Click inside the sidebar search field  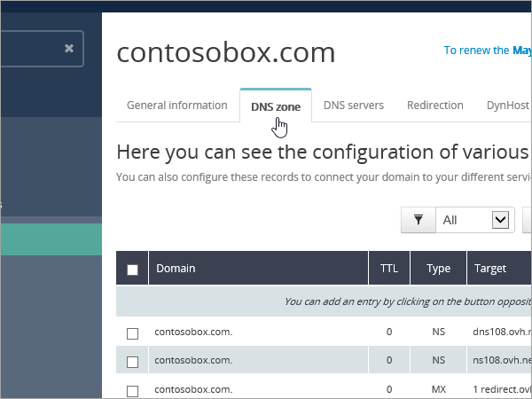coord(31,49)
